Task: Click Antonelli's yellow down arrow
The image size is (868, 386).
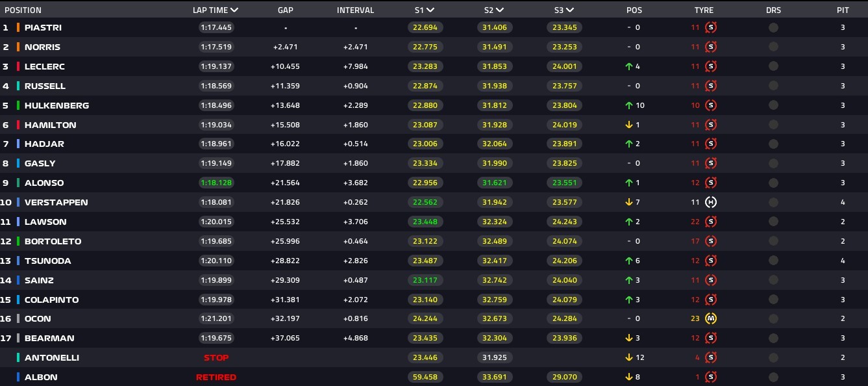Action: tap(628, 357)
